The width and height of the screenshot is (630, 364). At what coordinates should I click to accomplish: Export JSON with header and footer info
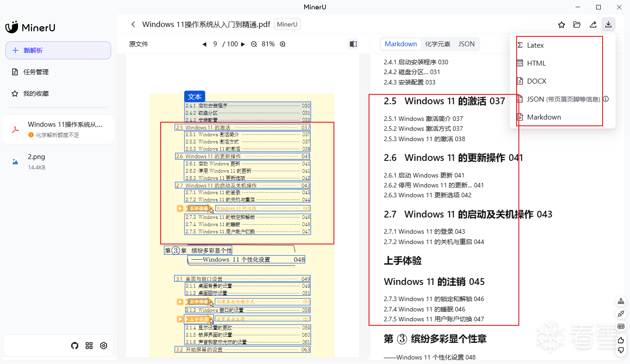coord(562,99)
